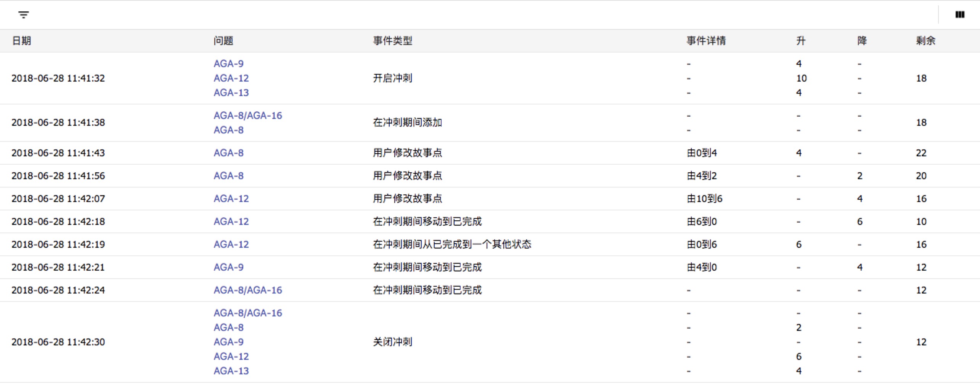The height and width of the screenshot is (385, 980).
Task: Select the date 2018-06-28 11:41:38
Action: pyautogui.click(x=58, y=122)
